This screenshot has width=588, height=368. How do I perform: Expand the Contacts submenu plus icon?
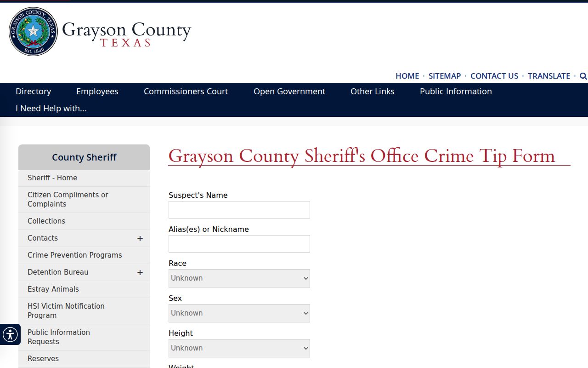[140, 238]
